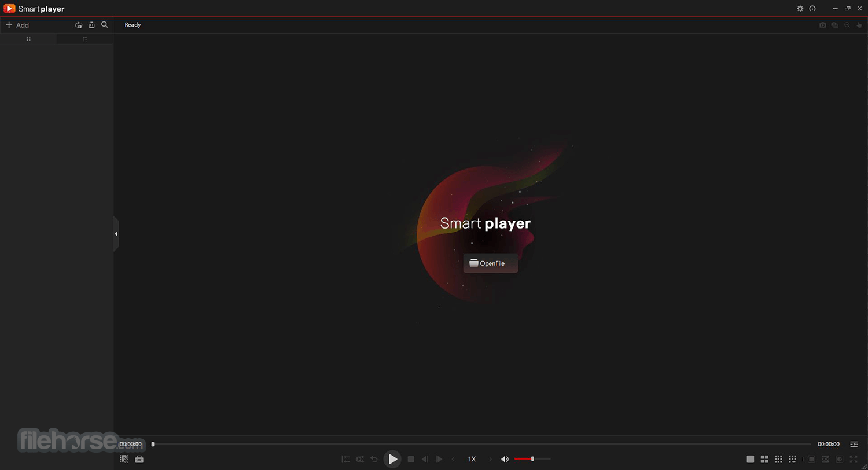The width and height of the screenshot is (868, 470).
Task: Click the headset support icon in title bar
Action: click(812, 9)
